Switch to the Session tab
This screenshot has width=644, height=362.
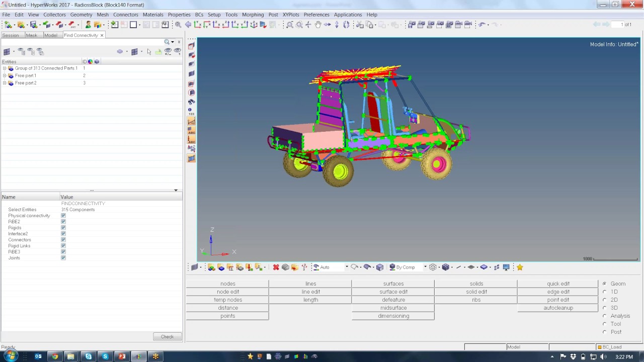tap(11, 35)
